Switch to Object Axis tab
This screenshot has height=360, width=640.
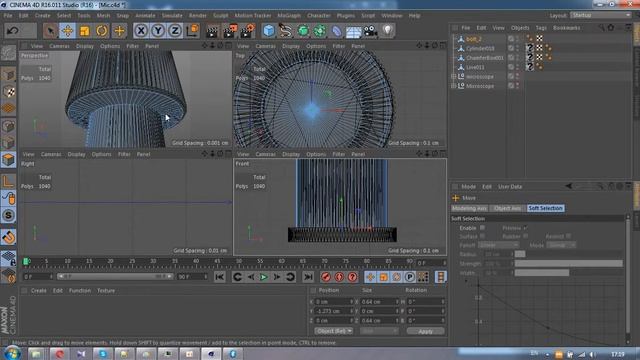click(x=507, y=208)
